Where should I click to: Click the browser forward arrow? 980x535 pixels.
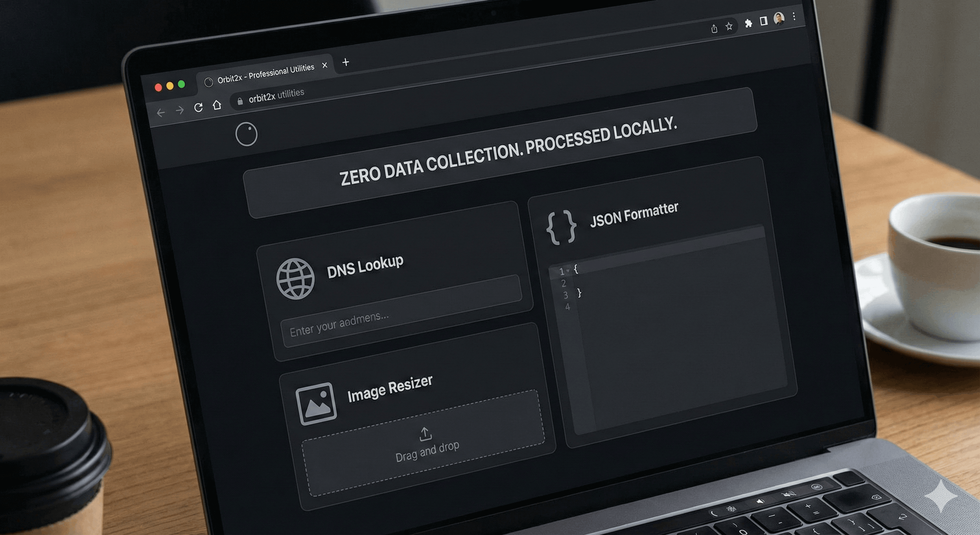point(180,110)
